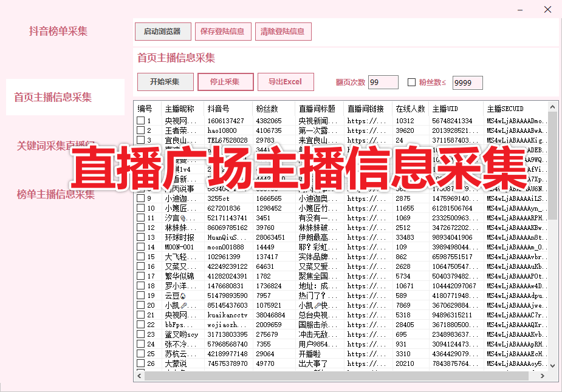Minimize the application window

point(519,10)
